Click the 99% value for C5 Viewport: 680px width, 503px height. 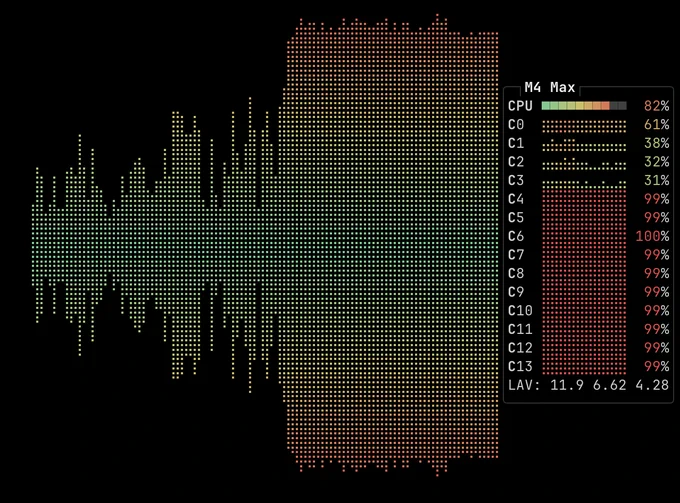coord(657,218)
